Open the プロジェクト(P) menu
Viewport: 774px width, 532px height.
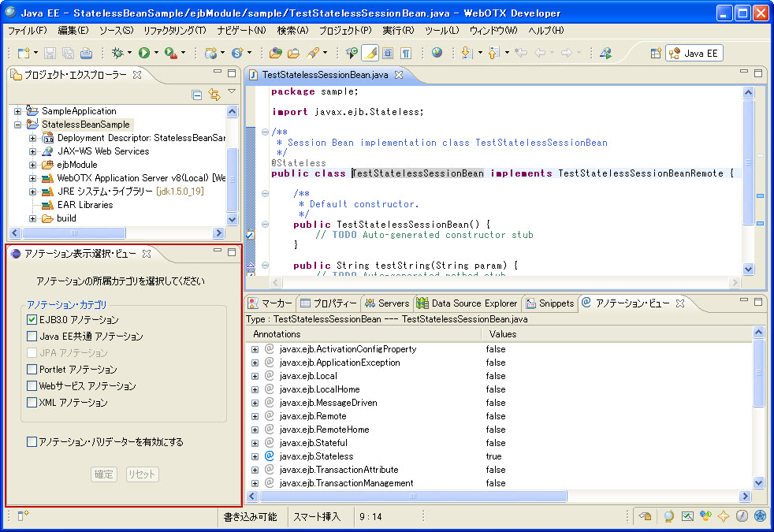(x=344, y=30)
